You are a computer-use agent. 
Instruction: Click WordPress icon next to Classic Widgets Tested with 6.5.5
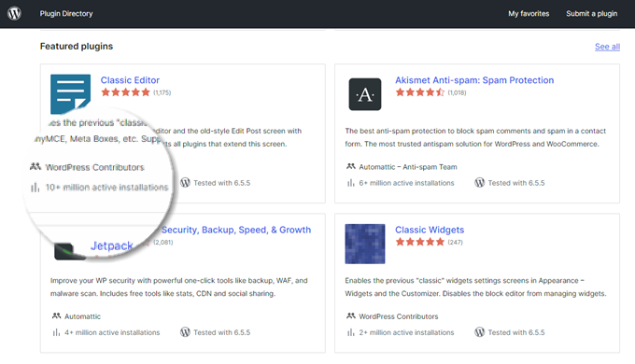pos(479,332)
